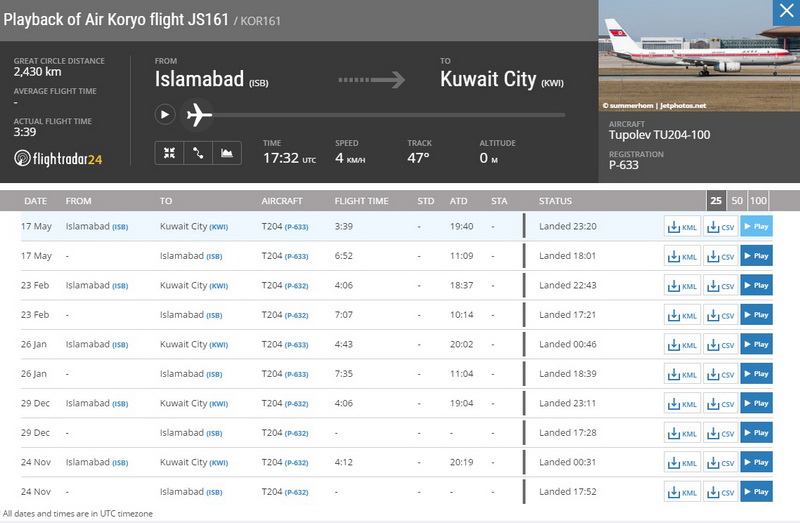Image resolution: width=800 pixels, height=523 pixels.
Task: Download KML for 29 Dec 19:04 flight
Action: pos(682,404)
